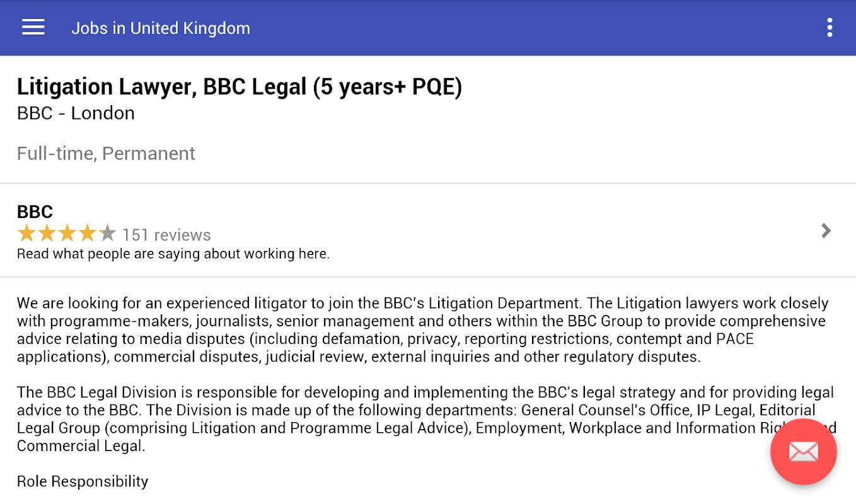Click the 'We are looking for' description paragraph

[x=422, y=329]
